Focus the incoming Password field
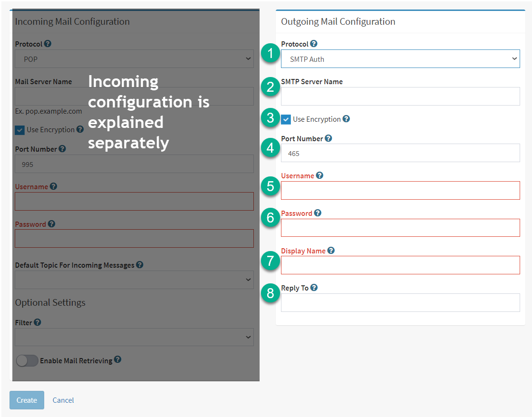532x417 pixels. pyautogui.click(x=135, y=239)
